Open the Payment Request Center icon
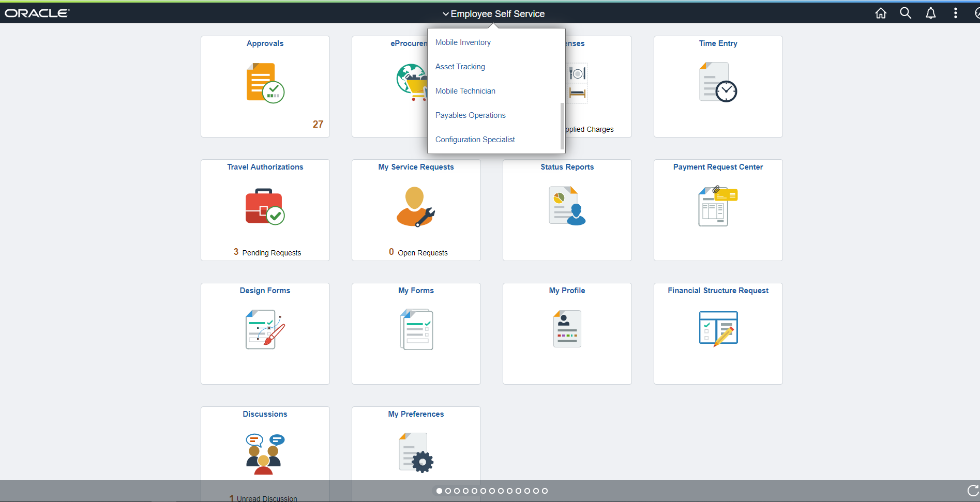Viewport: 980px width, 502px height. pyautogui.click(x=718, y=206)
